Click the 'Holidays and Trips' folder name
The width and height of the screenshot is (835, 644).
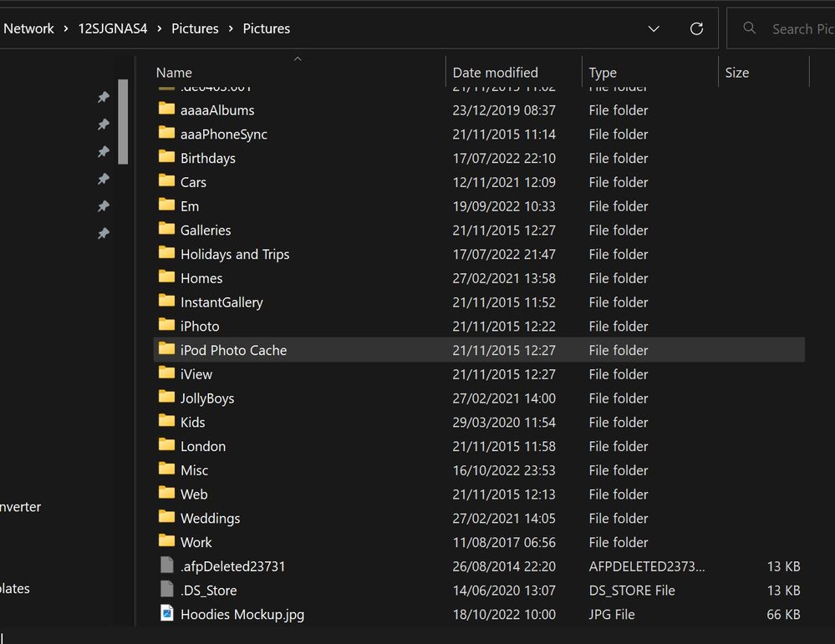pyautogui.click(x=235, y=255)
